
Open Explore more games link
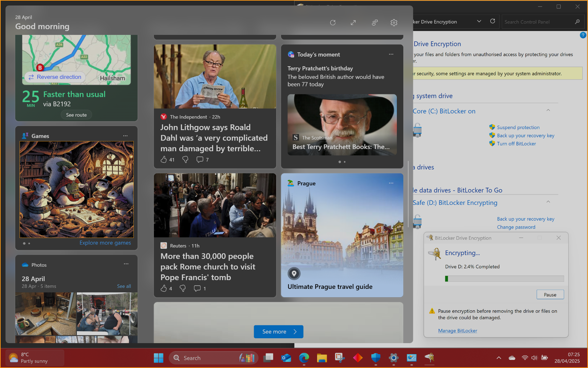click(x=105, y=243)
